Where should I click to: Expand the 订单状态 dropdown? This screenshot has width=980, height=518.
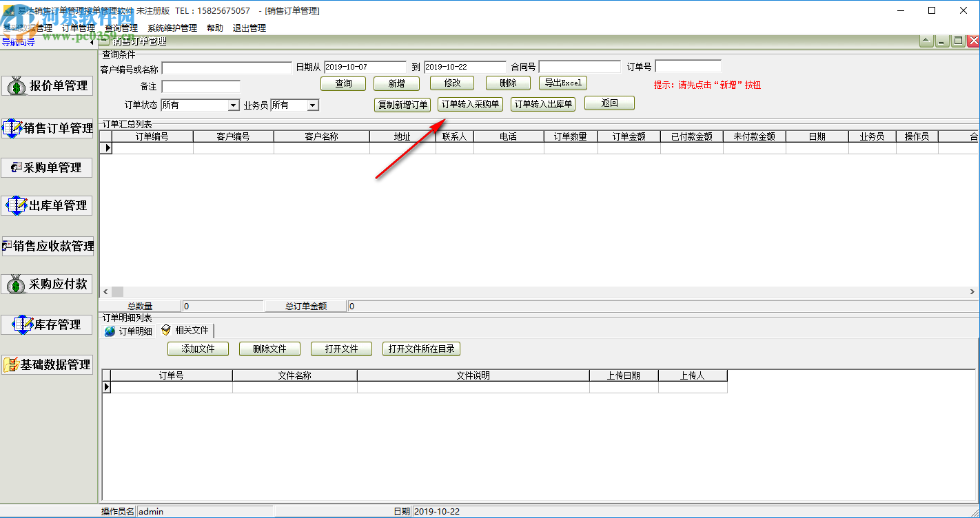[233, 105]
